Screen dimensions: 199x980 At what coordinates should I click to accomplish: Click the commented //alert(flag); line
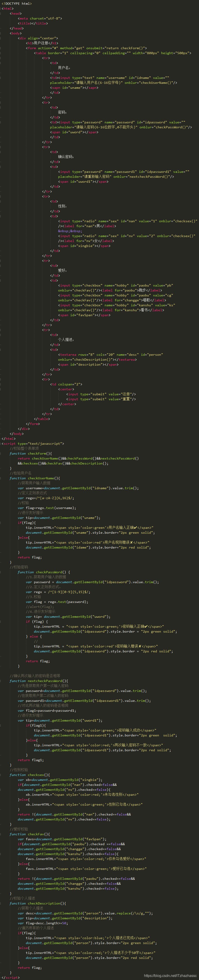click(x=40, y=607)
